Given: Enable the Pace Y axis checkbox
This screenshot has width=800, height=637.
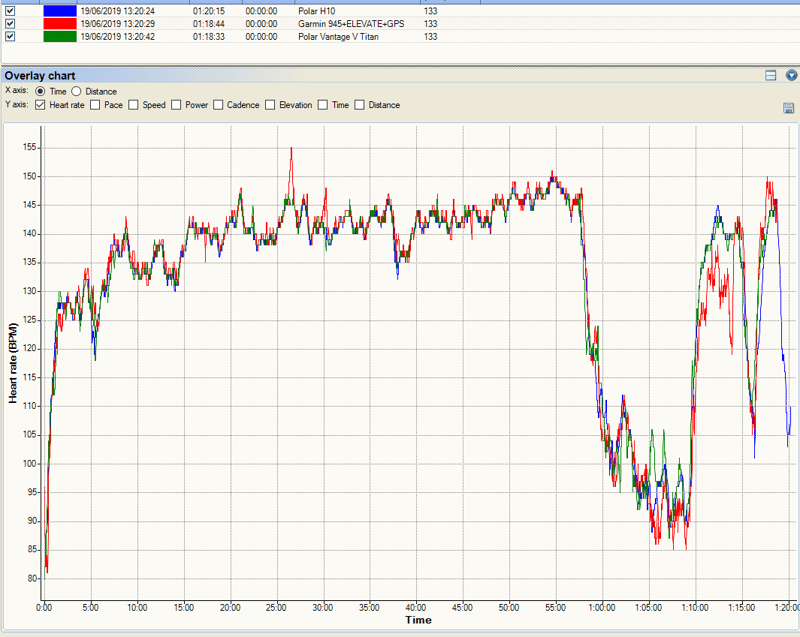Looking at the screenshot, I should tap(95, 105).
